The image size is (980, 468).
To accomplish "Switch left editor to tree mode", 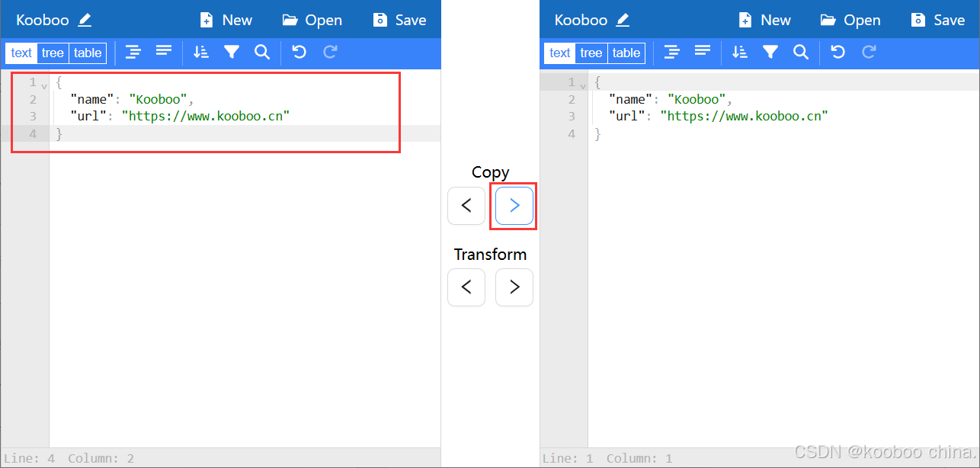I will coord(53,53).
